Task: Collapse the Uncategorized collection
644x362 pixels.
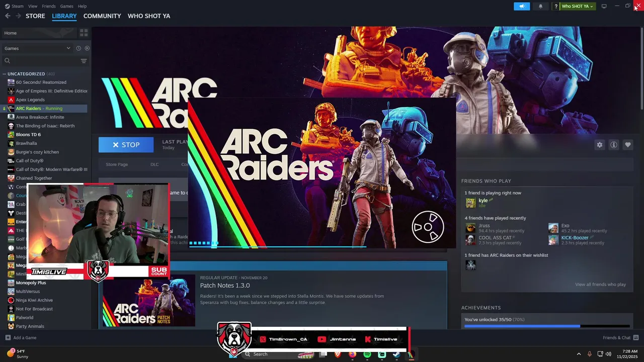Action: [x=4, y=74]
